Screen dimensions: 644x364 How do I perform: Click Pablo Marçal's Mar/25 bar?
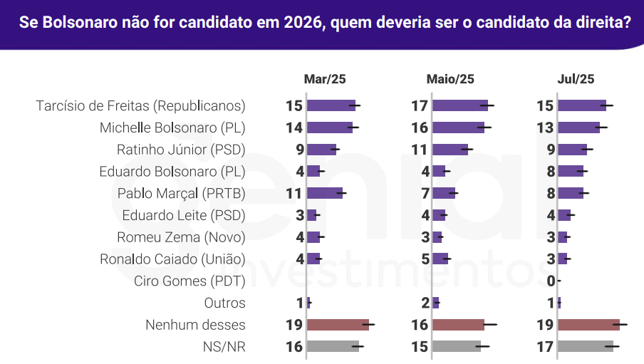pos(325,193)
